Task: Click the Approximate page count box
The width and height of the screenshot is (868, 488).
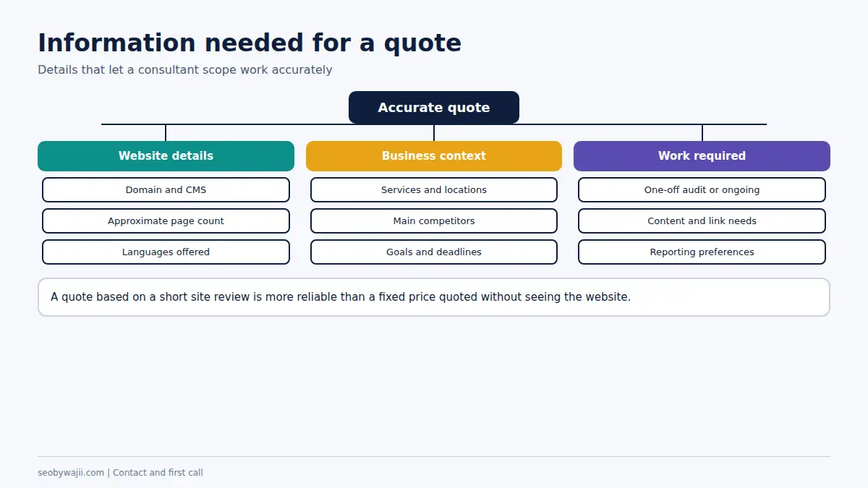Action: coord(166,221)
